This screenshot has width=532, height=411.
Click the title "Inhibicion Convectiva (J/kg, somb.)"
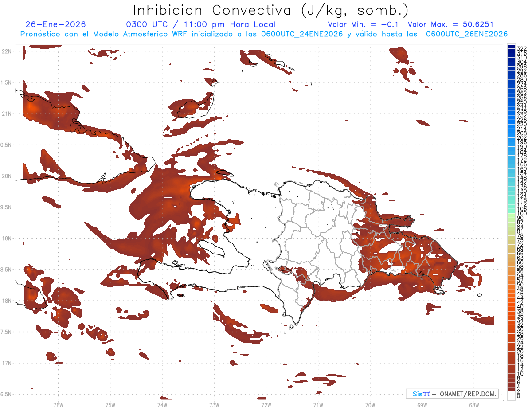[x=270, y=11]
